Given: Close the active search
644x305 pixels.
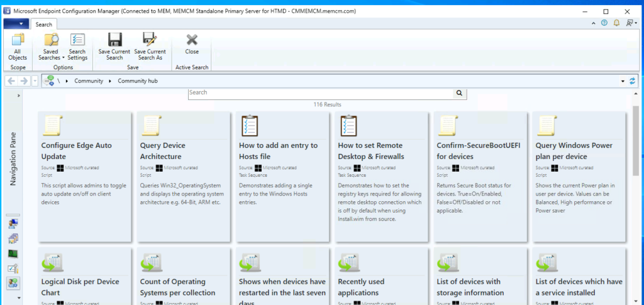Looking at the screenshot, I should [192, 43].
